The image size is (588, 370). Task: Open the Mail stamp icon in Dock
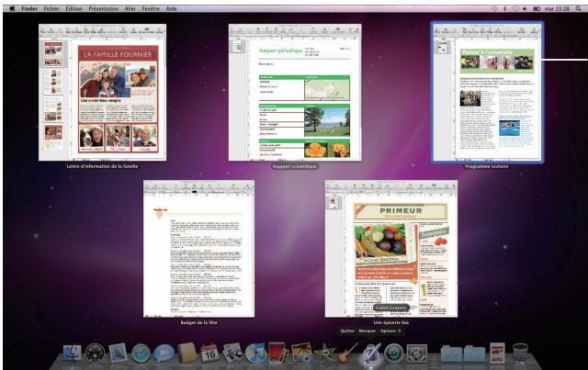click(118, 353)
